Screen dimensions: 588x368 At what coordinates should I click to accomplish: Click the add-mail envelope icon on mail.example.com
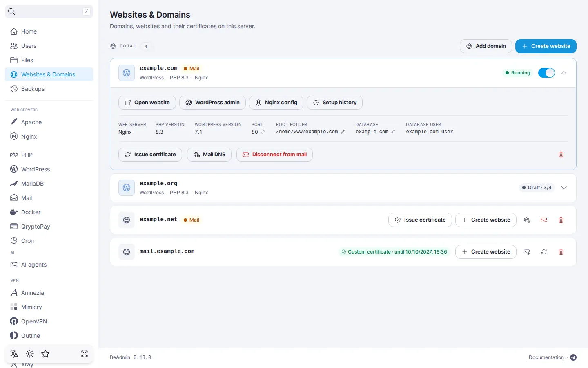527,252
